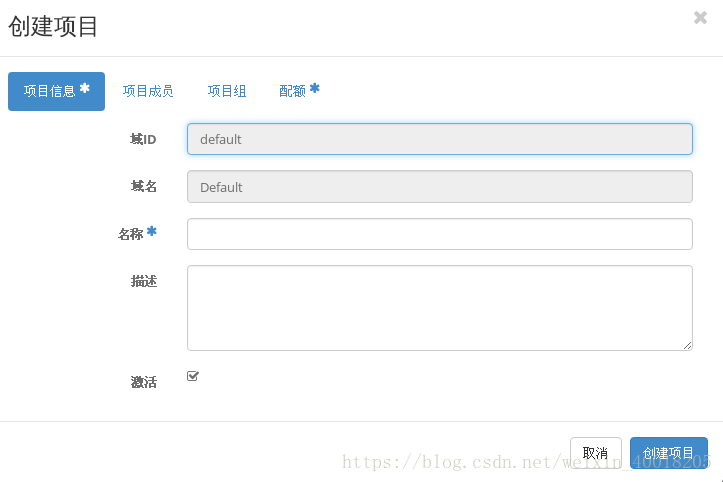Image resolution: width=723 pixels, height=482 pixels.
Task: Open the 项目组 tab
Action: click(227, 91)
